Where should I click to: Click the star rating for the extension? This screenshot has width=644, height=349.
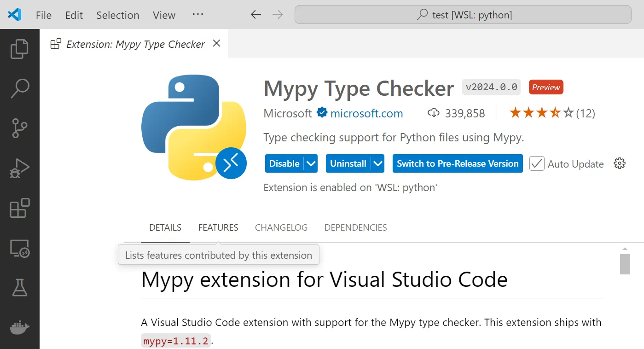541,113
